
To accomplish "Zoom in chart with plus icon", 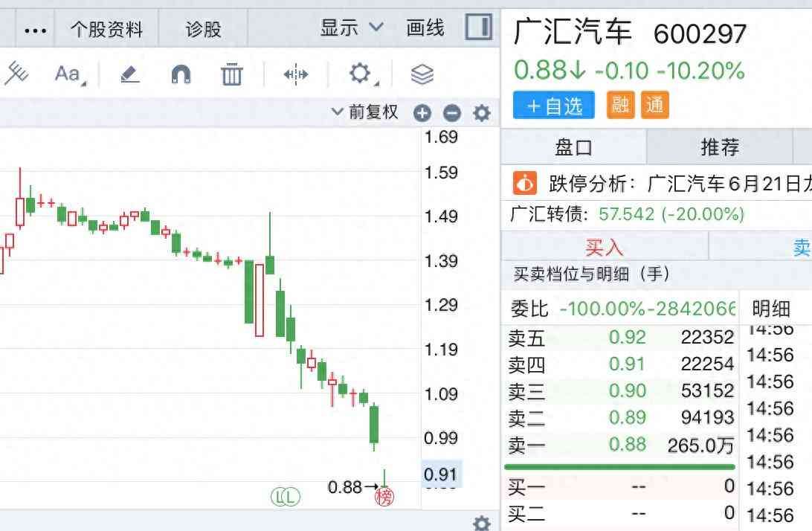I will [x=422, y=113].
